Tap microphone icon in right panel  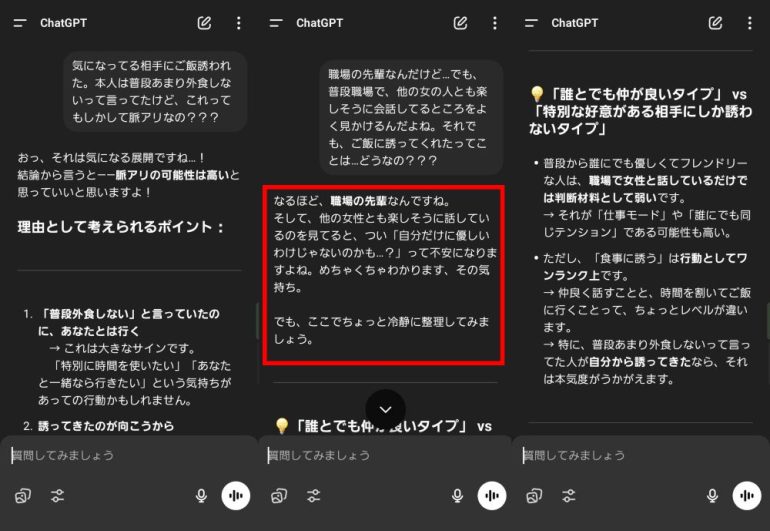(x=712, y=496)
